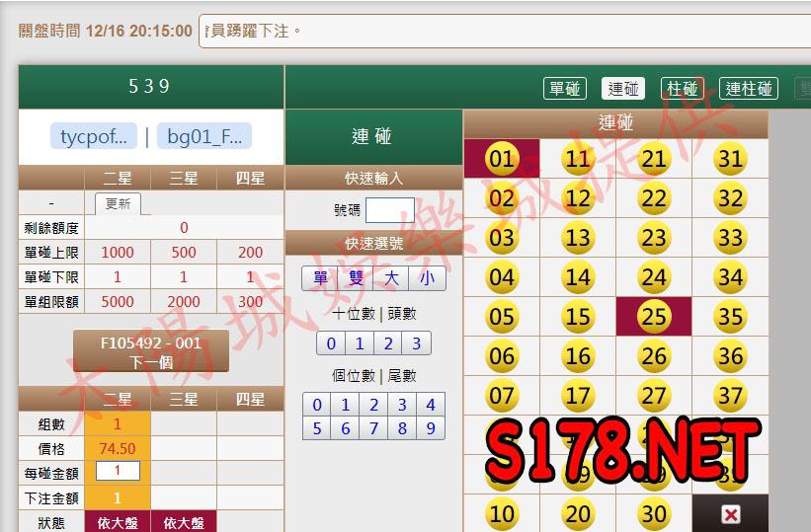Select units digit 9 in 個位數
The image size is (811, 532).
[x=431, y=428]
